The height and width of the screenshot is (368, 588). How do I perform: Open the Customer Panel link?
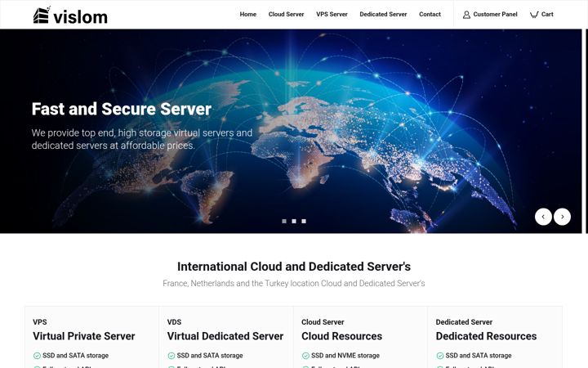point(495,14)
